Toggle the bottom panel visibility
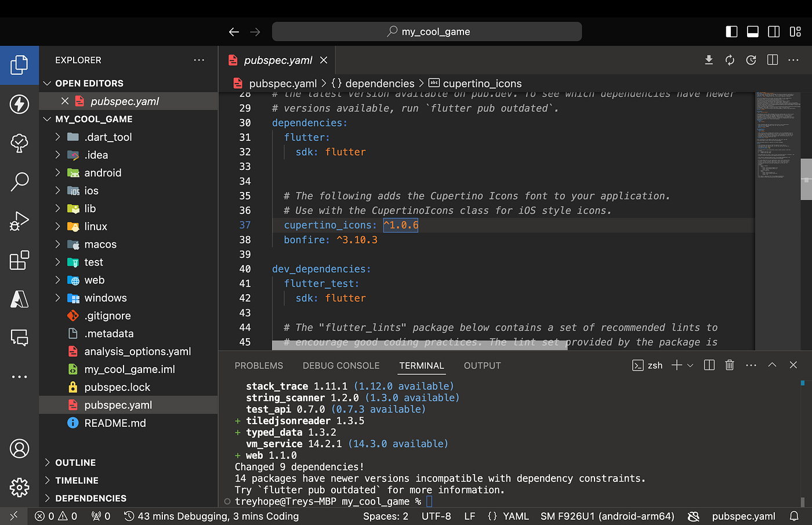812x525 pixels. click(x=753, y=32)
